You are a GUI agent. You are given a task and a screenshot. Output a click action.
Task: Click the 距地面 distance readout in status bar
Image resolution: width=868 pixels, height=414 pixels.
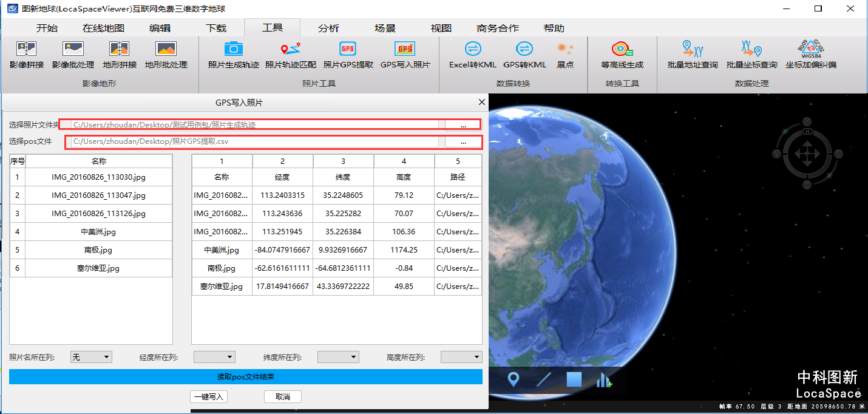point(825,407)
